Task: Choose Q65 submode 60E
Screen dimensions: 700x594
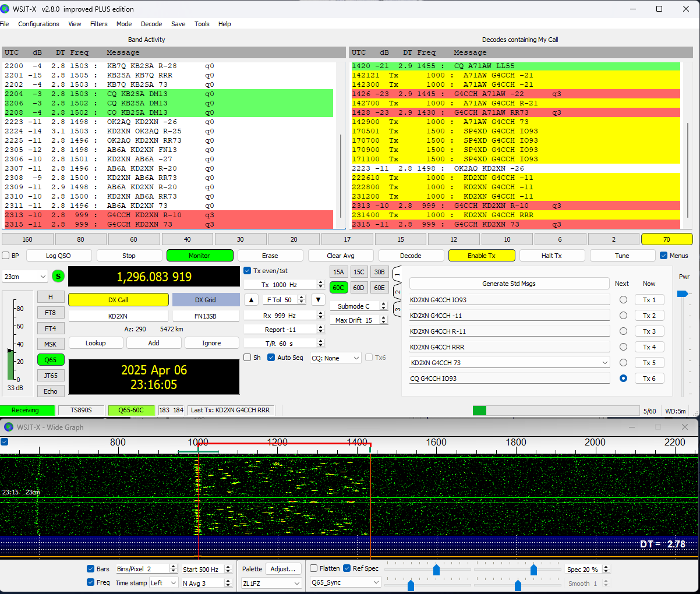Action: coord(379,288)
